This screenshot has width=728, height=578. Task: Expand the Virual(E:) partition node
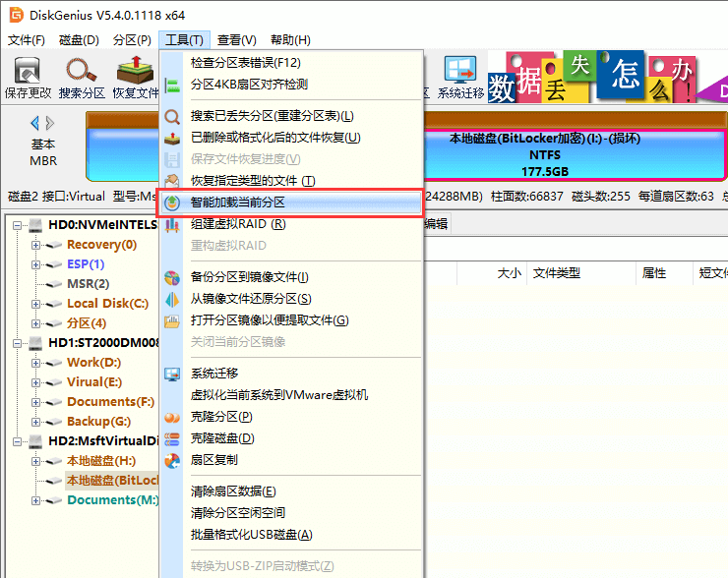(35, 382)
